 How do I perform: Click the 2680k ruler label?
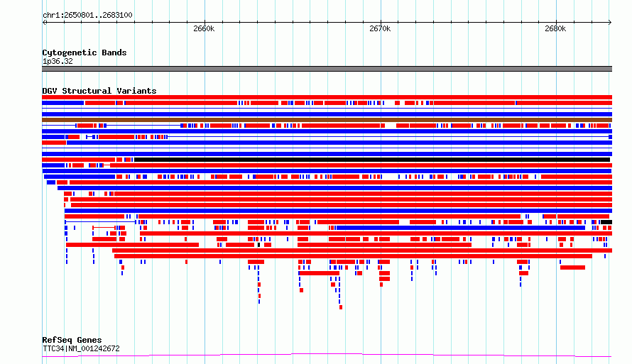(555, 28)
